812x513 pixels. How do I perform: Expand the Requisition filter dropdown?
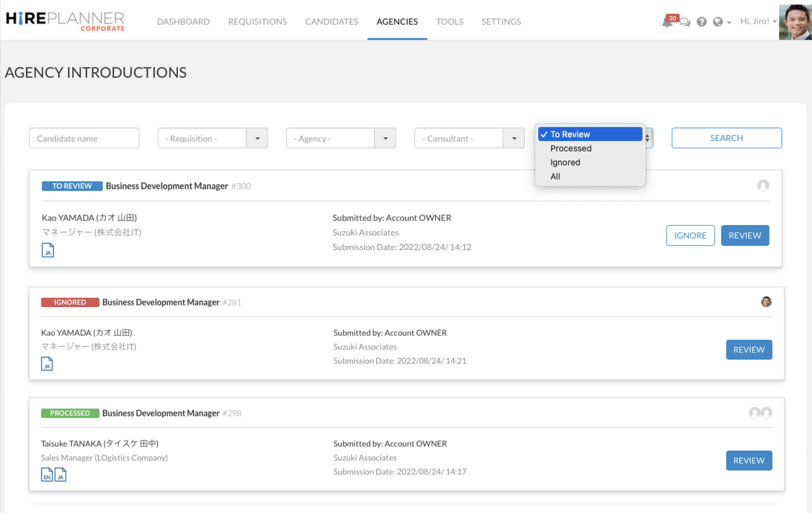tap(257, 138)
